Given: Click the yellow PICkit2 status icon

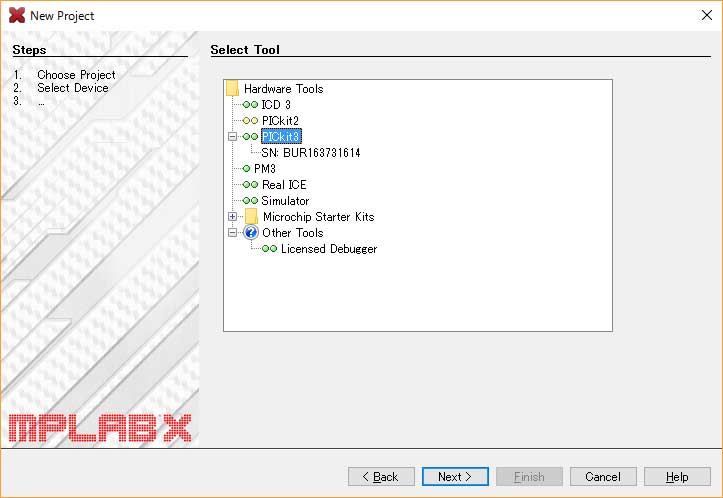Looking at the screenshot, I should (250, 120).
